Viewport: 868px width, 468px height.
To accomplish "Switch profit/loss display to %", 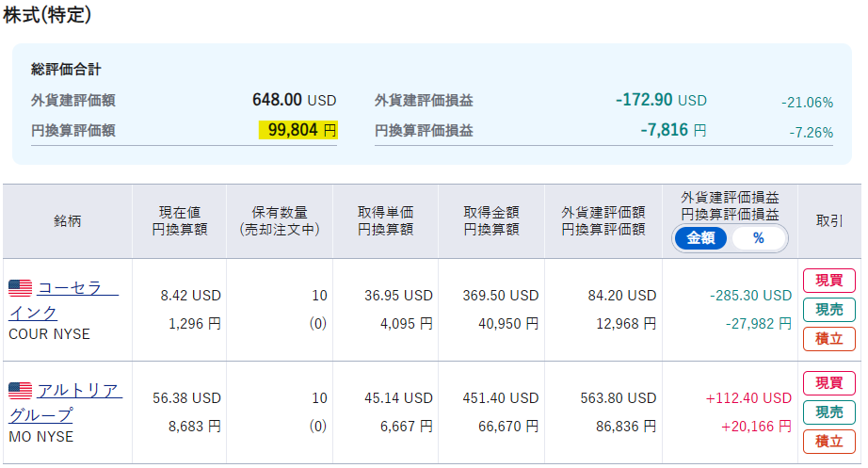I will [758, 238].
